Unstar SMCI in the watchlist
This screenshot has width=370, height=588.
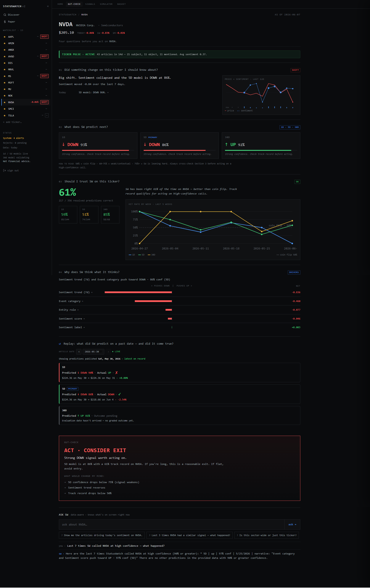4,109
